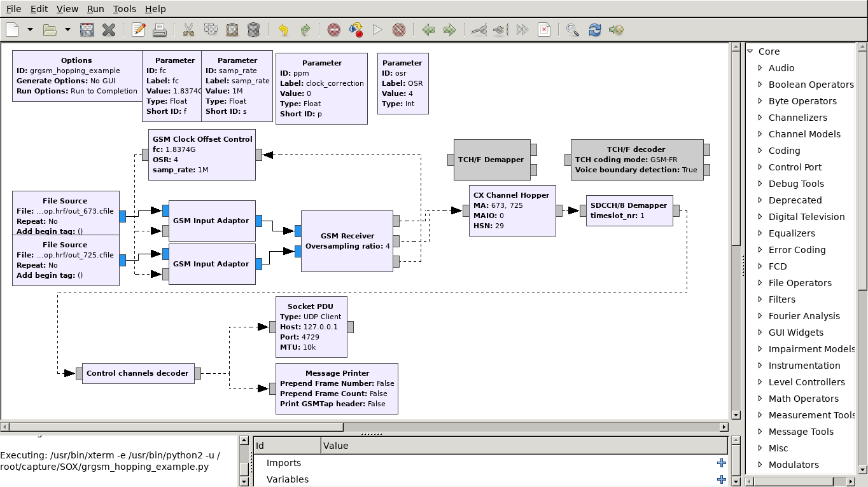
Task: Select the Imports row in variable editor
Action: click(x=490, y=463)
